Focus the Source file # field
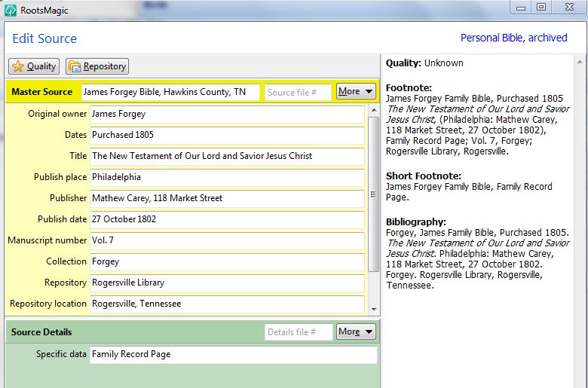588x388 pixels. pos(298,92)
